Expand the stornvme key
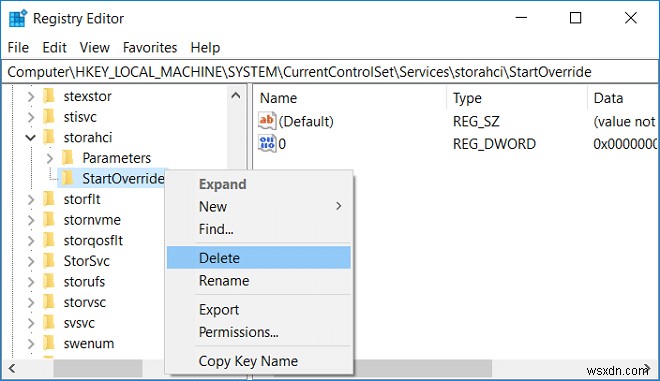This screenshot has width=660, height=381. tap(31, 220)
